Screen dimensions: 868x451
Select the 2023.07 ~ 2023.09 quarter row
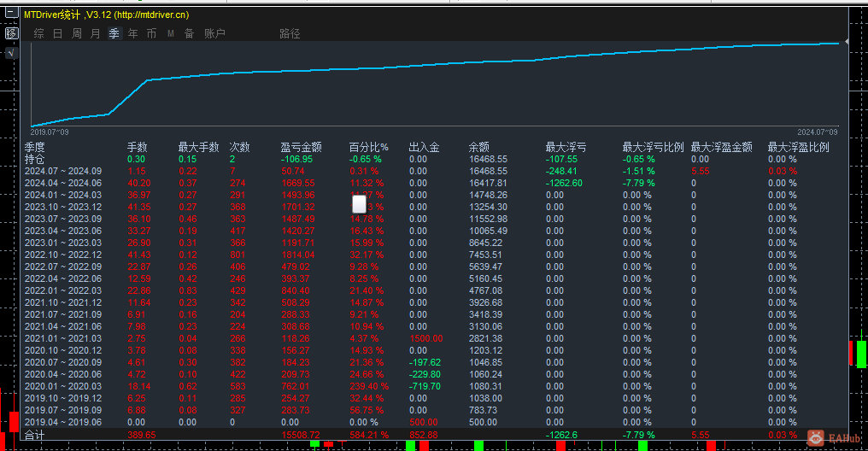433,220
